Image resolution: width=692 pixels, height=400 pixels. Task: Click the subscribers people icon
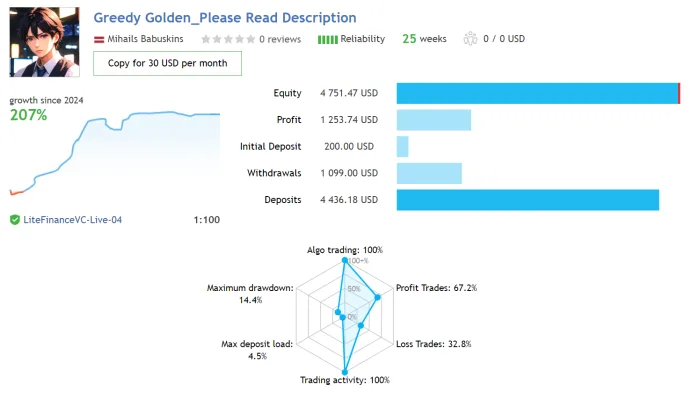(x=470, y=39)
